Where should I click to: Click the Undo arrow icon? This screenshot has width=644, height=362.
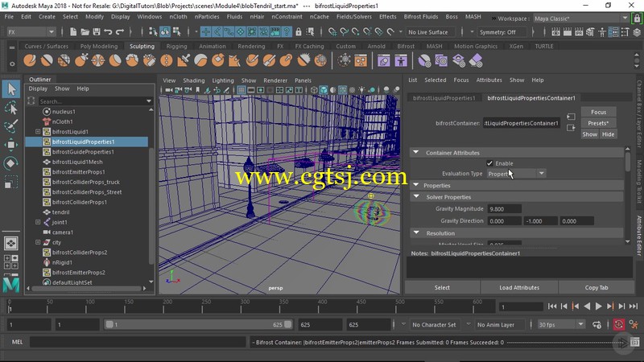coord(108,31)
